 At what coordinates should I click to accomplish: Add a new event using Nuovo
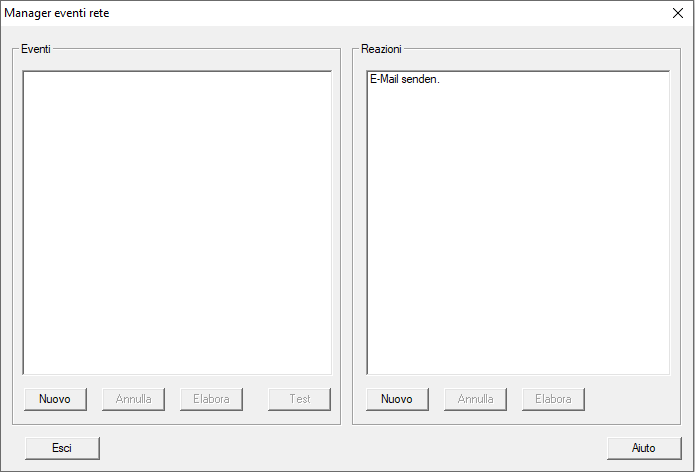click(x=55, y=399)
